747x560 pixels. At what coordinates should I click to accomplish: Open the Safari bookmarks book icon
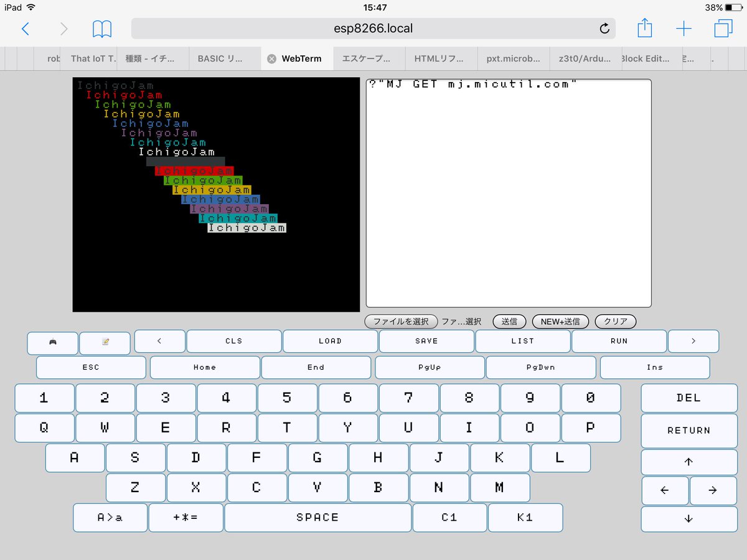(102, 29)
